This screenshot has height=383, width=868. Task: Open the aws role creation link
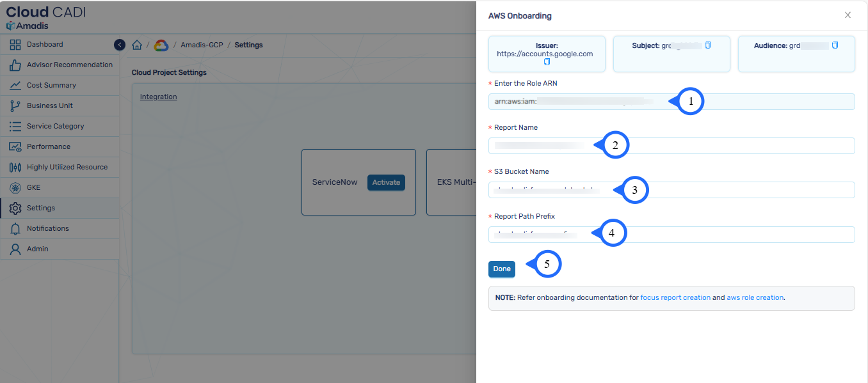coord(755,298)
